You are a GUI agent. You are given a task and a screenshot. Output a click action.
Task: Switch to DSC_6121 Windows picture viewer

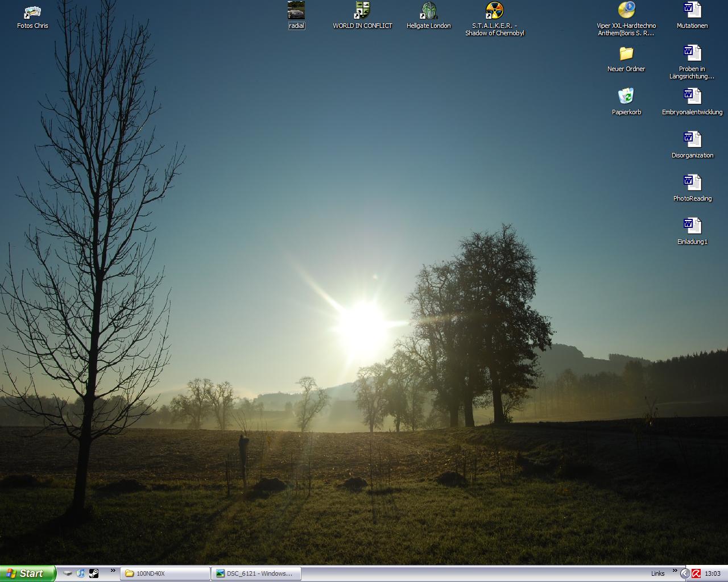coord(256,573)
